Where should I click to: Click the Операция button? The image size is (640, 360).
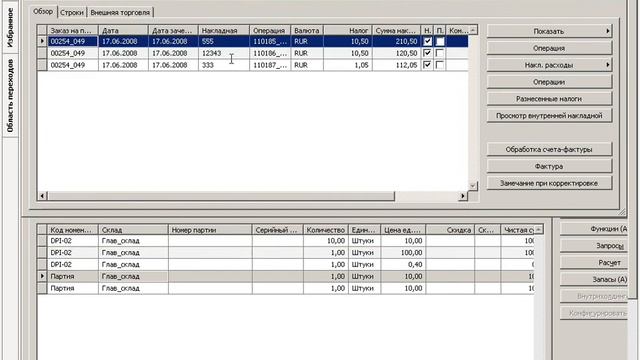coord(549,48)
